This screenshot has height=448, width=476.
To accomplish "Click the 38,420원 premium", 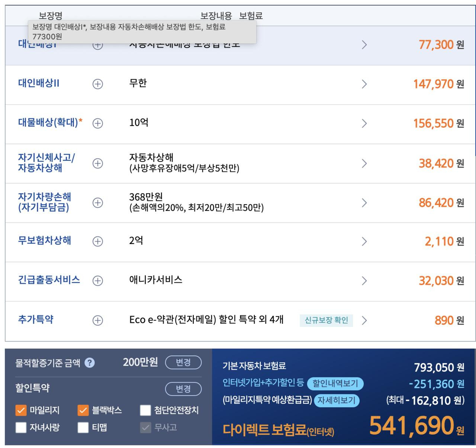I will (x=441, y=163).
